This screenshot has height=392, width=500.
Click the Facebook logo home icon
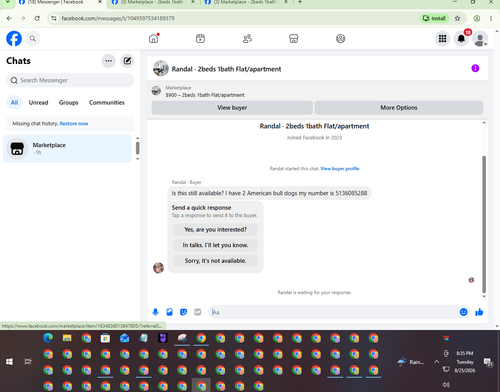(14, 39)
